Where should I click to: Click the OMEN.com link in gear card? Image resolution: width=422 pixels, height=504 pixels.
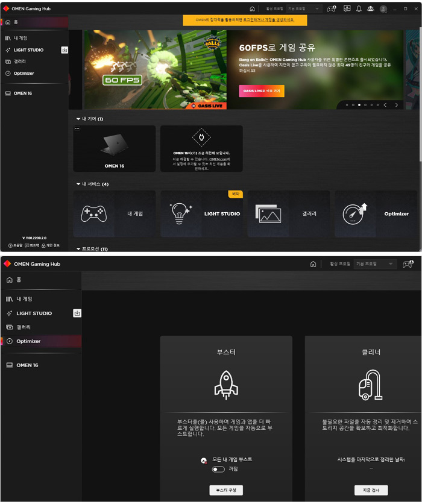pos(219,159)
